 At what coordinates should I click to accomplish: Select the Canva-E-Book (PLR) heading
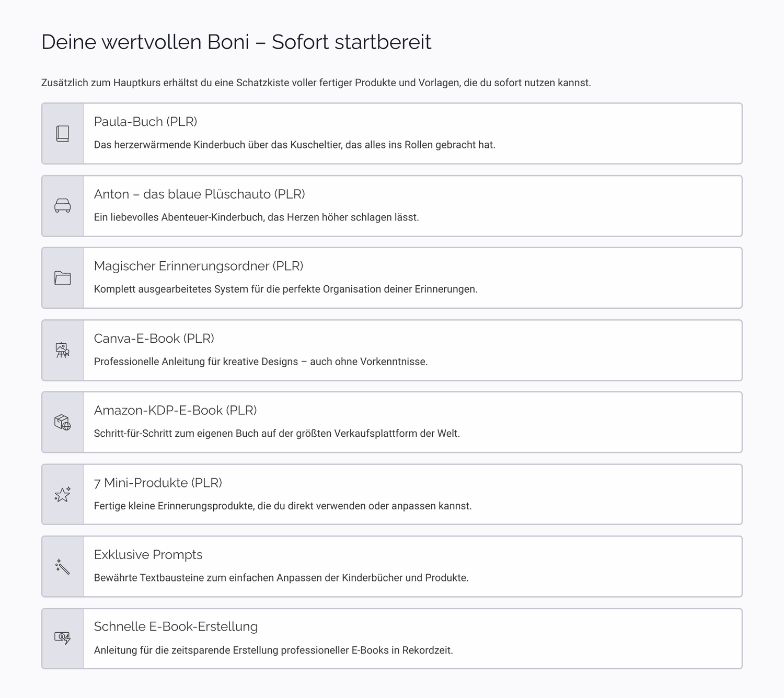154,339
